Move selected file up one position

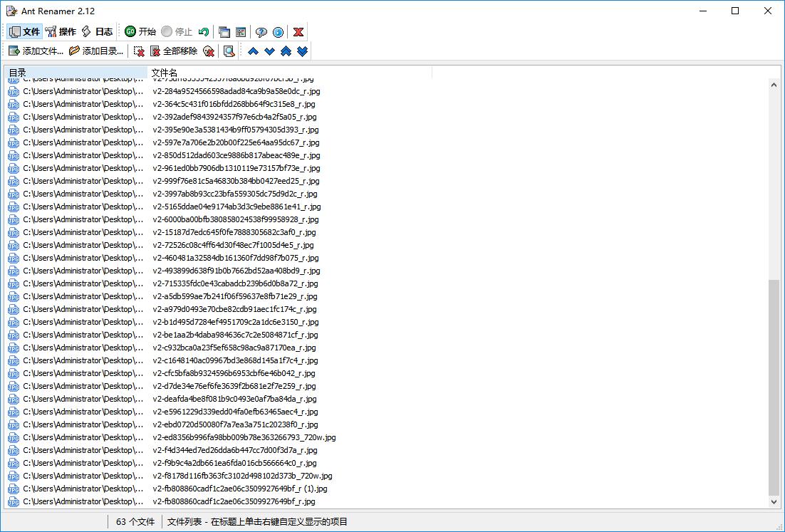pyautogui.click(x=253, y=51)
